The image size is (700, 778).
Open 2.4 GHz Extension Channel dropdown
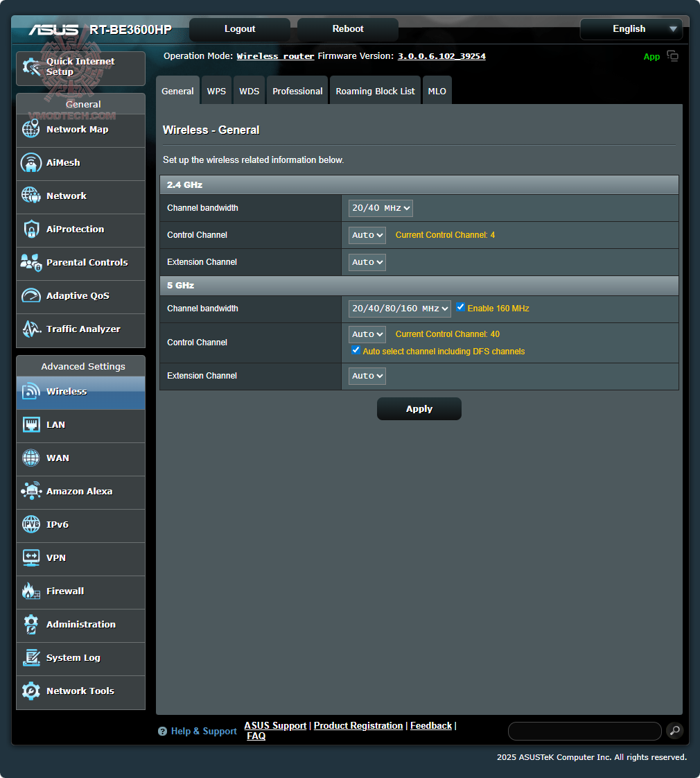tap(367, 262)
